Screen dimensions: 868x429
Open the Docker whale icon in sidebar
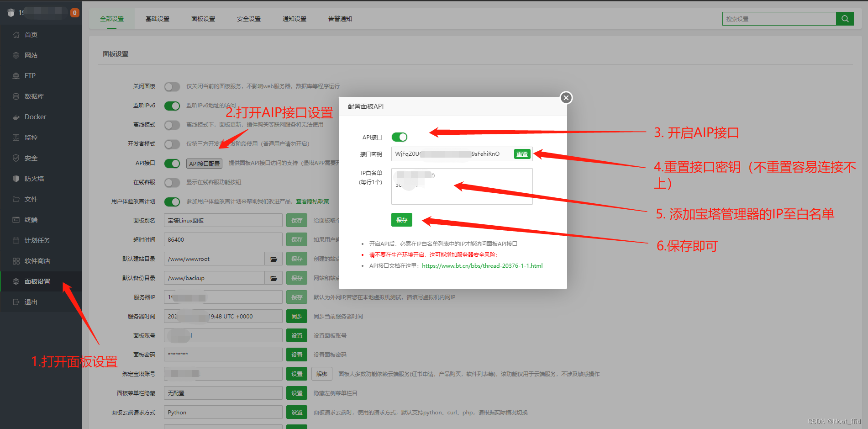[16, 117]
